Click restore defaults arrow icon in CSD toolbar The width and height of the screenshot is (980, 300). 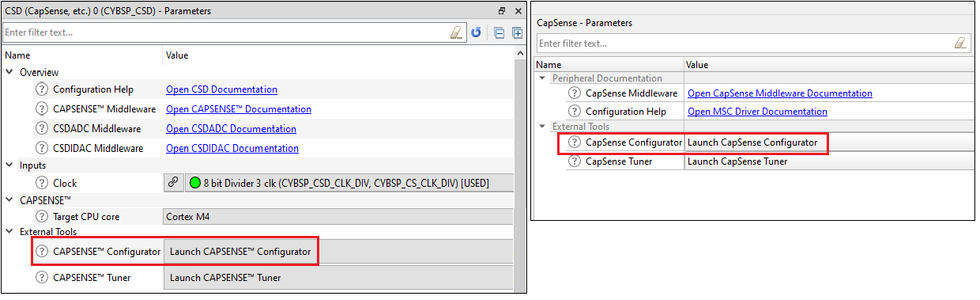[476, 32]
